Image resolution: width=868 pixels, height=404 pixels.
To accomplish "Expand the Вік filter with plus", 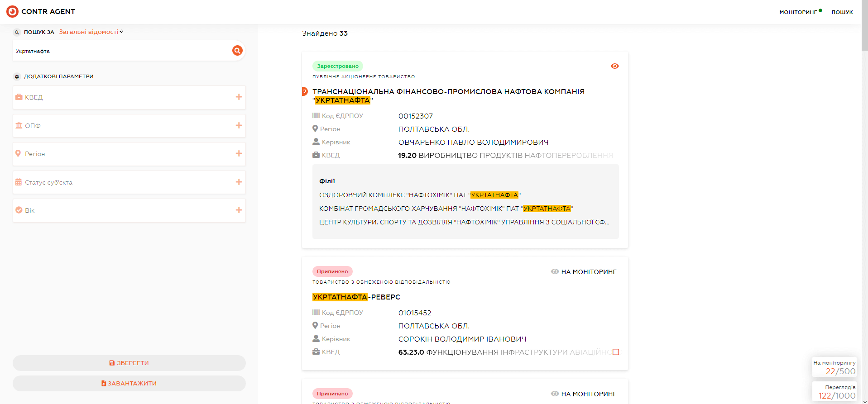I will pyautogui.click(x=239, y=210).
